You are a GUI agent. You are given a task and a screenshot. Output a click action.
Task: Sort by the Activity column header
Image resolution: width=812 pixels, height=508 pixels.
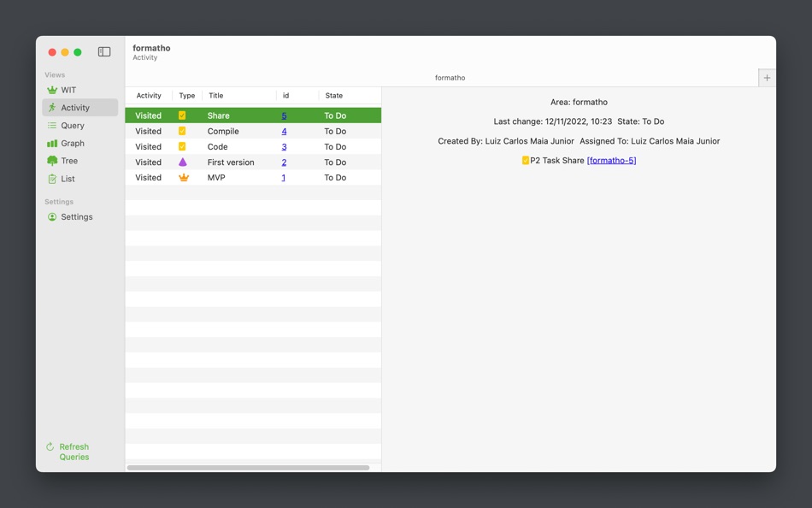click(149, 96)
